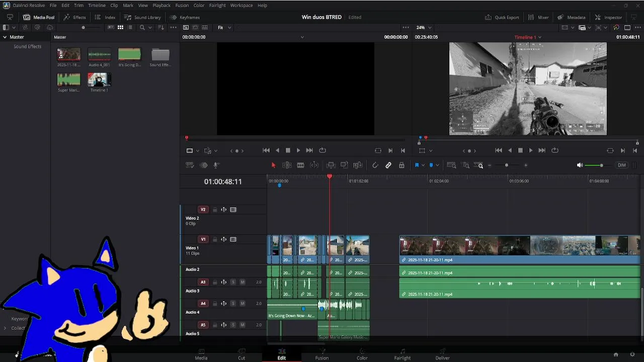Click the speaker mute volume icon

pyautogui.click(x=580, y=165)
